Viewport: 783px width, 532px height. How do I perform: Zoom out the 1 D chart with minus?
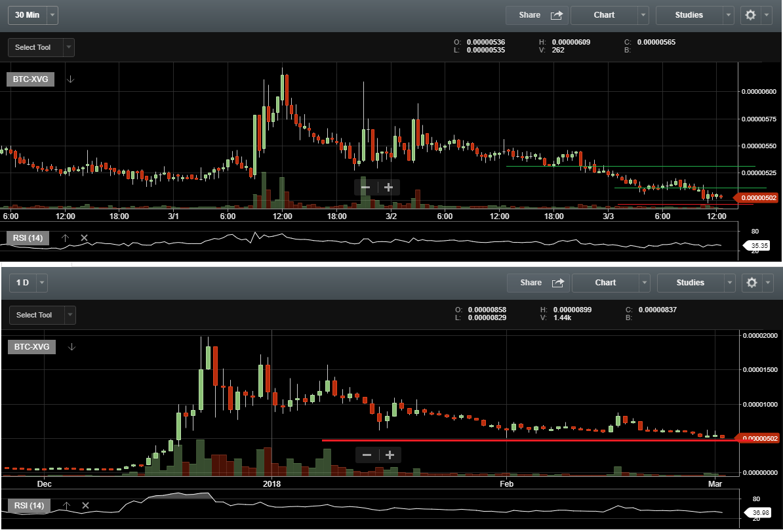[x=367, y=455]
